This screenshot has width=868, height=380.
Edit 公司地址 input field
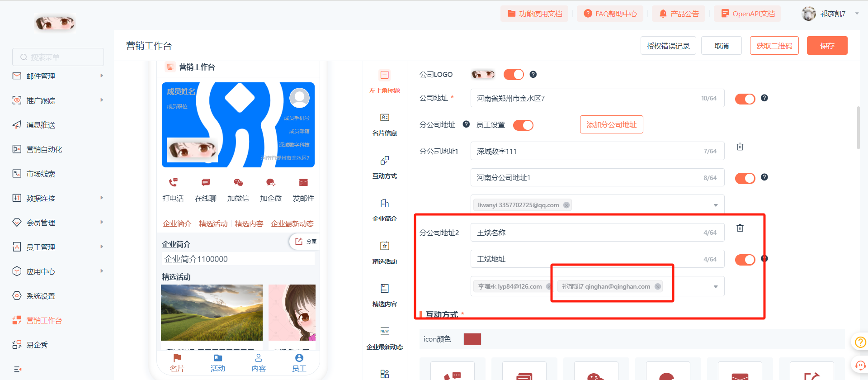tap(597, 98)
